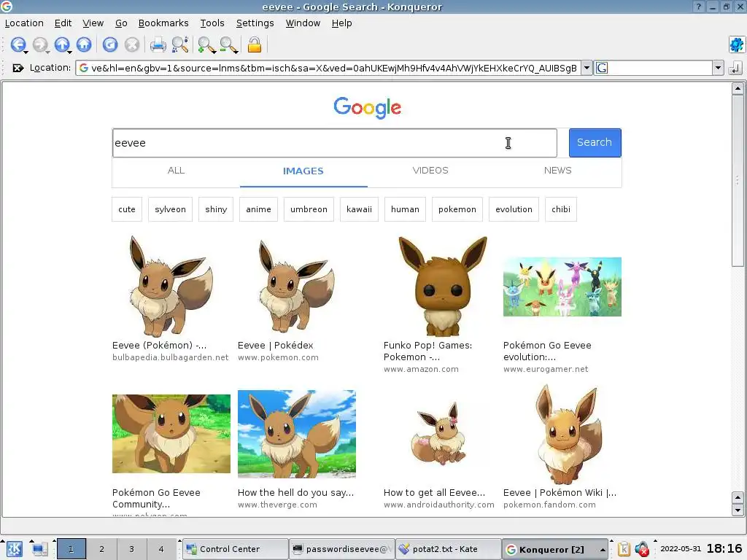Image resolution: width=747 pixels, height=560 pixels.
Task: Open the security padlock icon
Action: pyautogui.click(x=255, y=44)
